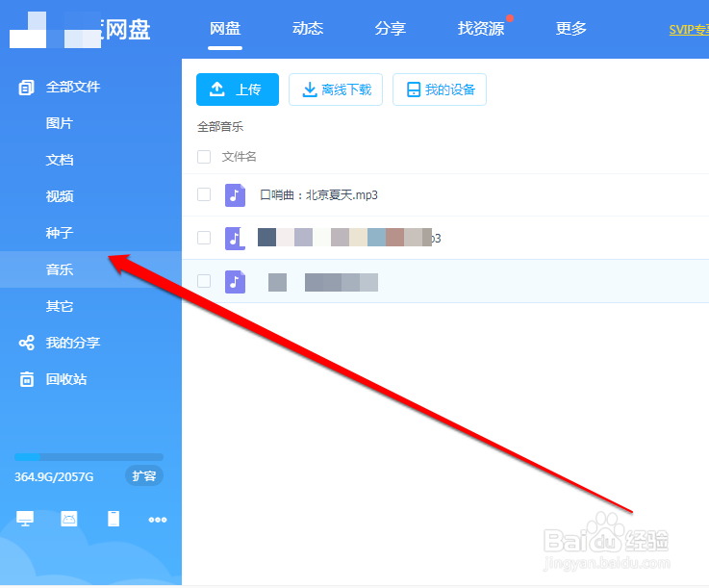Click the mobile phone client icon

tap(114, 519)
